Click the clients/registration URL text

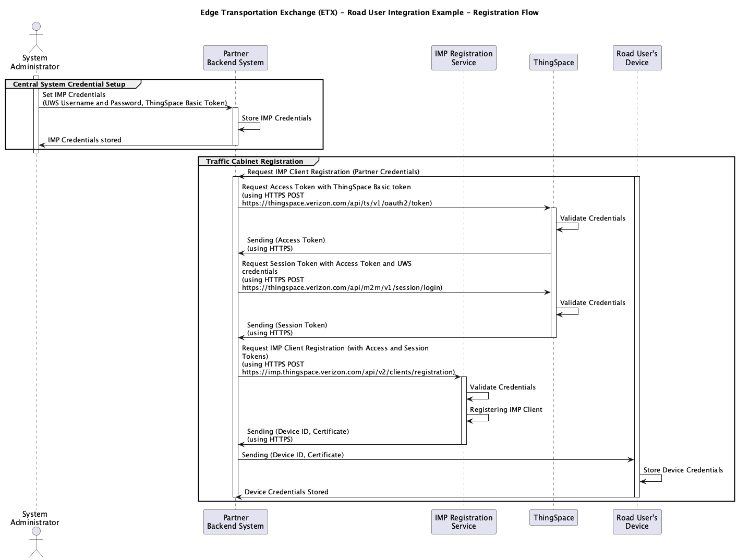click(348, 372)
